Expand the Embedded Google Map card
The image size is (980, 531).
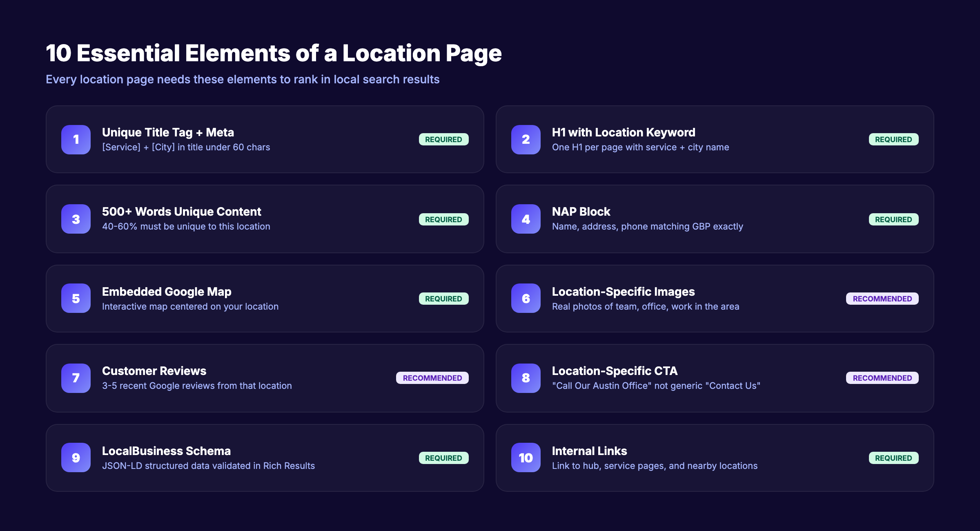pos(167,292)
